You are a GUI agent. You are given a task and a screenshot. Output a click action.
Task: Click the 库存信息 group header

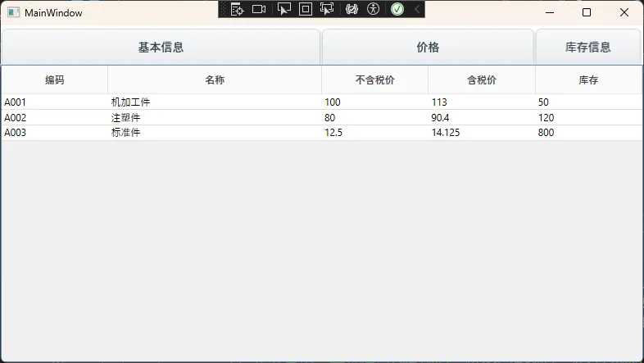[x=587, y=47]
